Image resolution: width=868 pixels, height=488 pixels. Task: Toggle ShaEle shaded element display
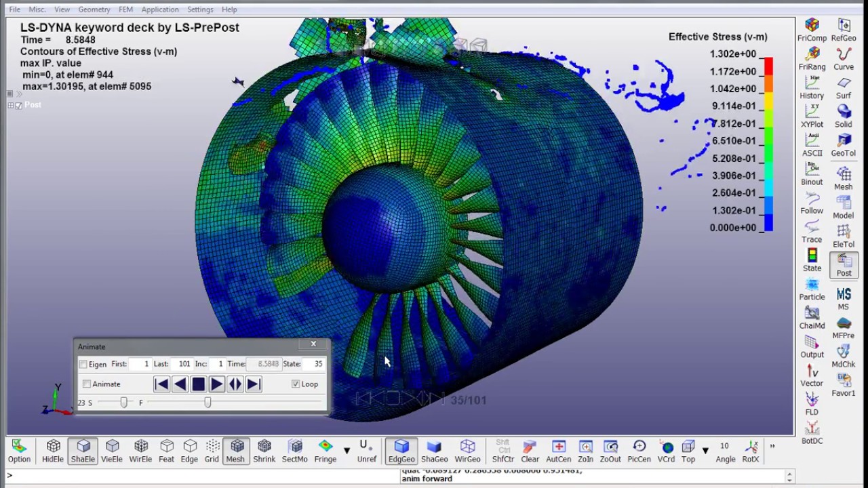[83, 451]
